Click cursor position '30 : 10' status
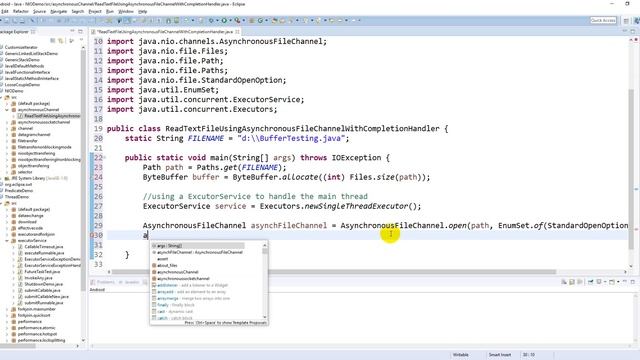 [x=529, y=355]
